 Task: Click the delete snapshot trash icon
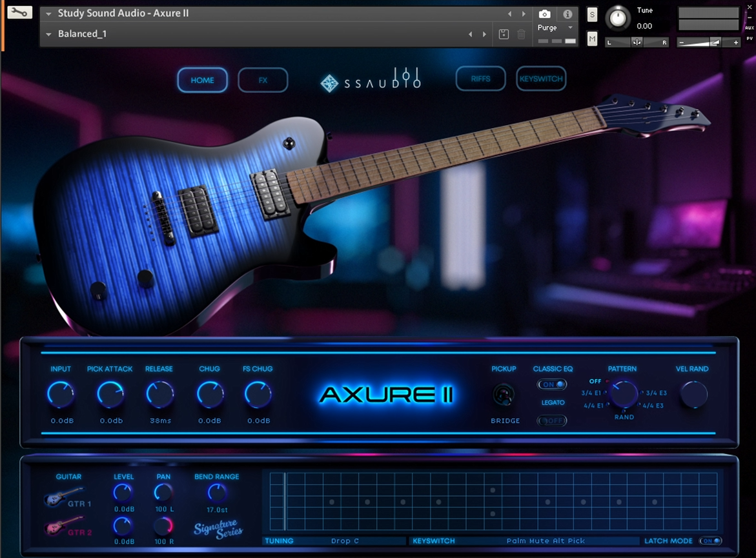pos(522,34)
